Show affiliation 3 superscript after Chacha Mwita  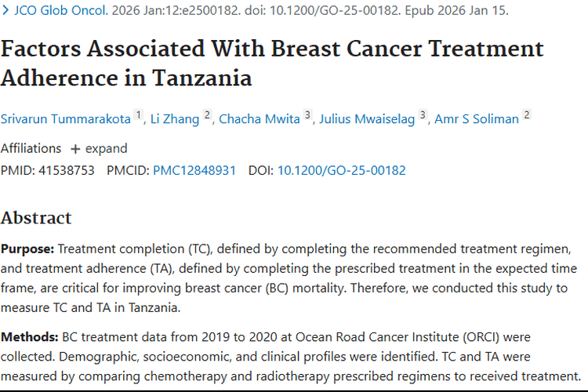308,115
